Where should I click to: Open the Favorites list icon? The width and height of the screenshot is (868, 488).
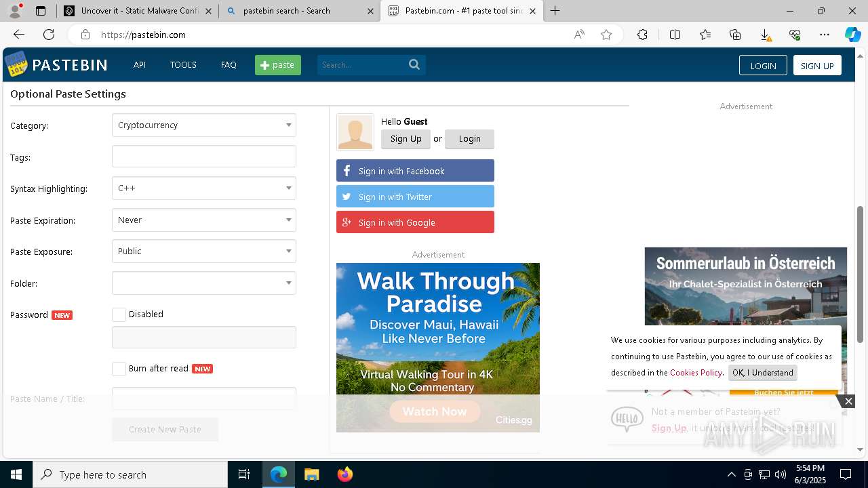pos(705,35)
